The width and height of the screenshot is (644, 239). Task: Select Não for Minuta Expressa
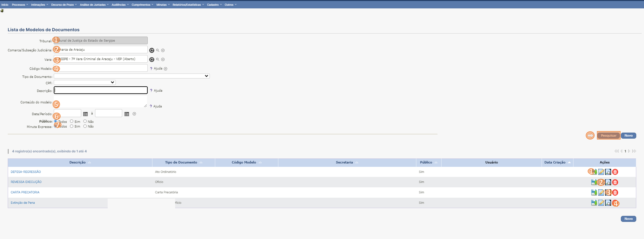tap(85, 126)
